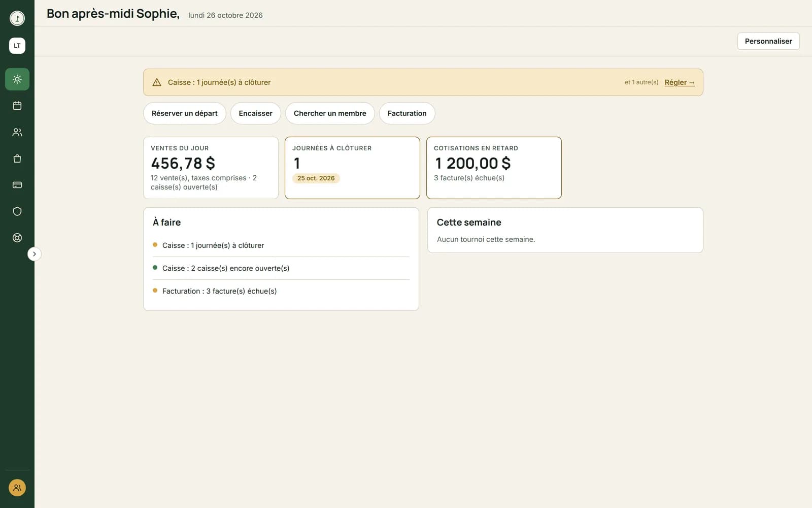Open the members people icon in sidebar
This screenshot has height=508, width=812.
pos(17,132)
